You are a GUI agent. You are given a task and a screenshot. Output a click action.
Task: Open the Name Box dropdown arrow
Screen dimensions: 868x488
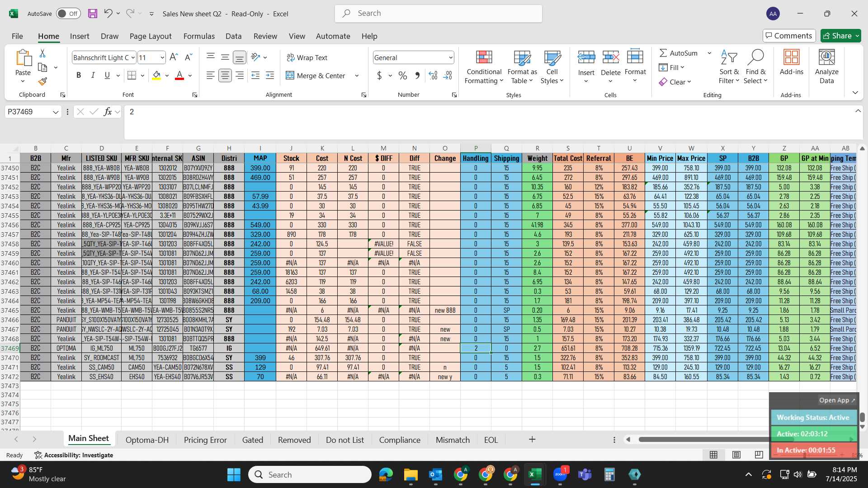click(56, 112)
